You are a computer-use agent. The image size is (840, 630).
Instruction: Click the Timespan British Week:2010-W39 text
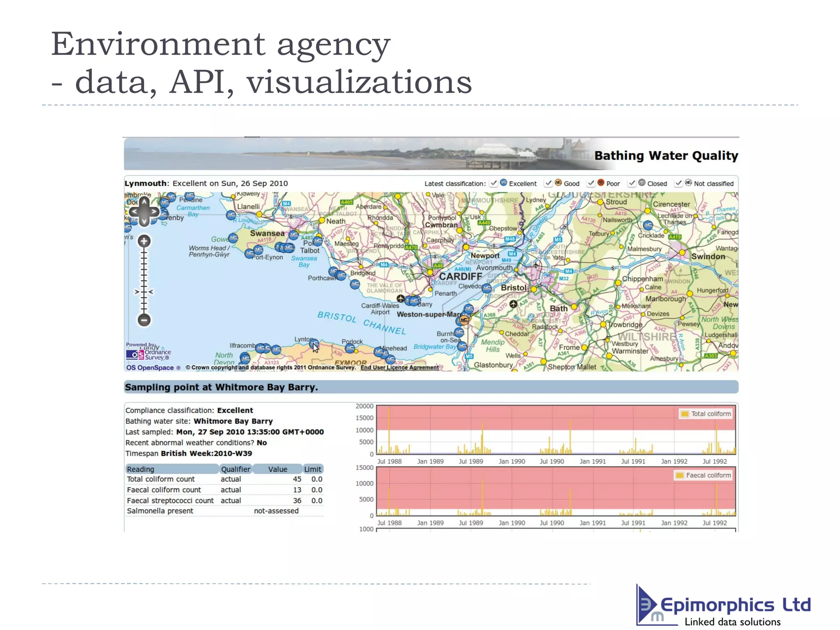[x=189, y=454]
